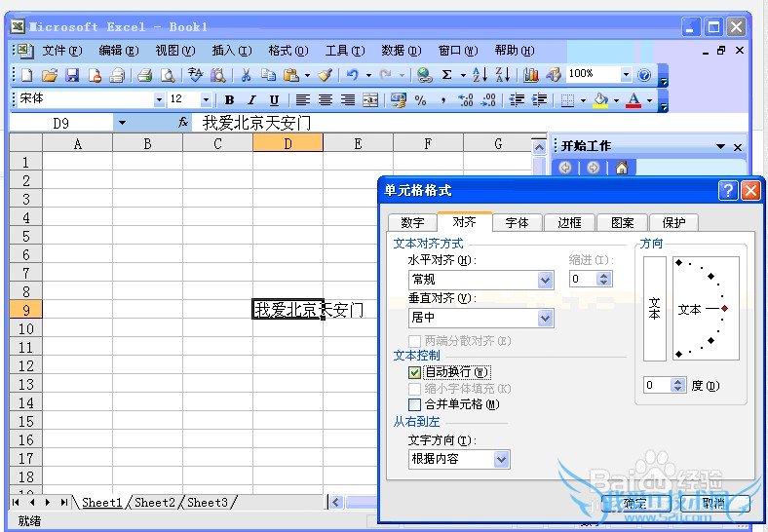Switch to the 边框 tab

(x=569, y=223)
